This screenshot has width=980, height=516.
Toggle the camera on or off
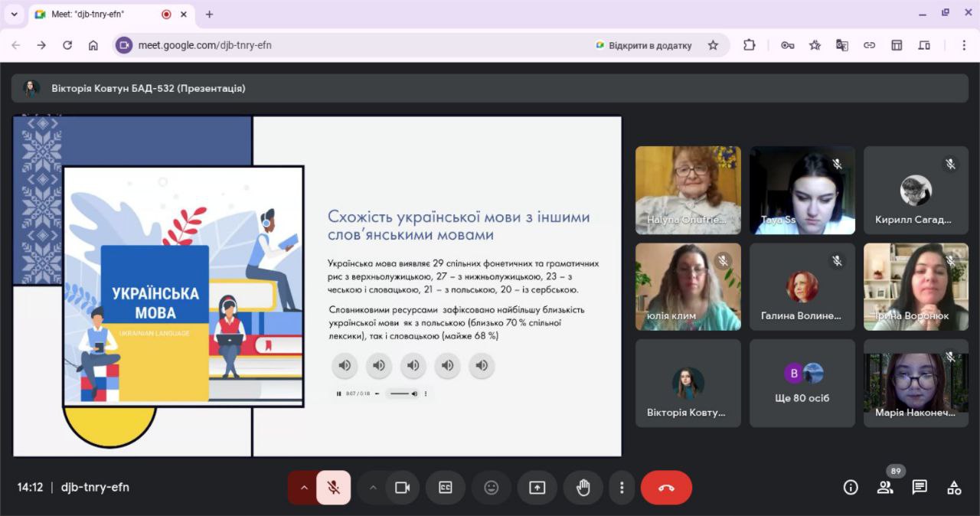point(403,488)
